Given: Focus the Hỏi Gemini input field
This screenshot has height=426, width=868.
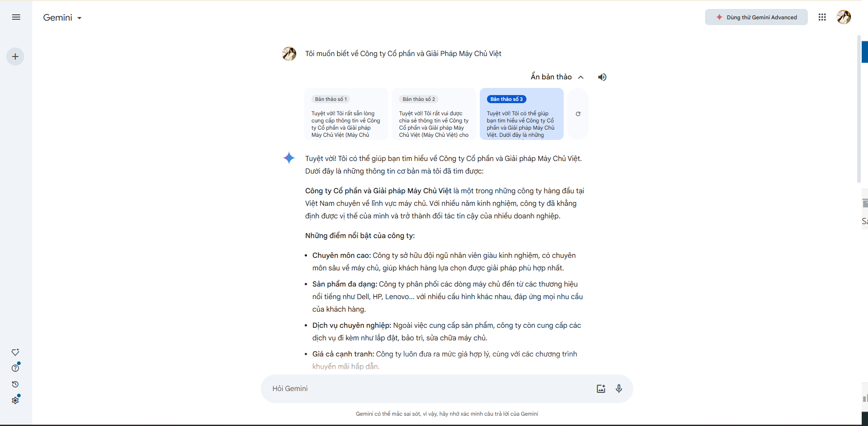Looking at the screenshot, I should [x=431, y=389].
